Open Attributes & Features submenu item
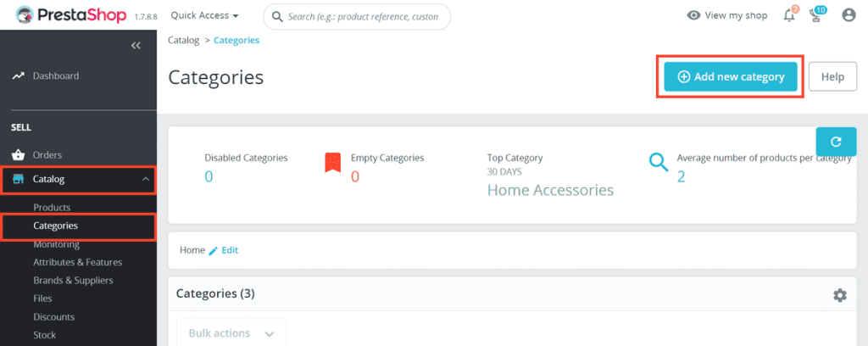This screenshot has width=868, height=346. pos(77,262)
